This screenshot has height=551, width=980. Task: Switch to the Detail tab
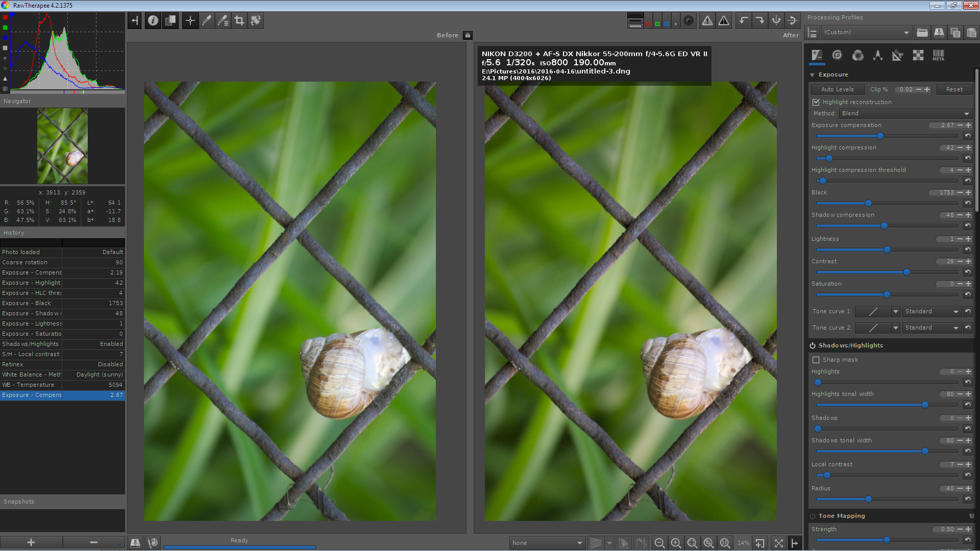837,55
